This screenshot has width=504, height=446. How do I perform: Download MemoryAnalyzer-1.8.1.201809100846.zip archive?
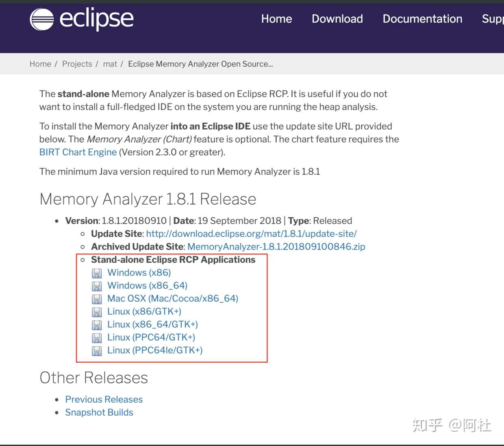tap(276, 247)
